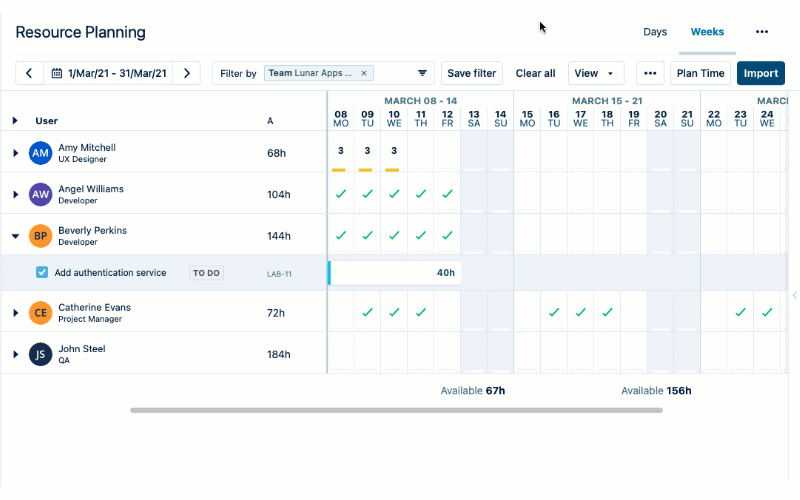Click Amy Mitchell's avatar
Image resolution: width=800 pixels, height=500 pixels.
(40, 152)
